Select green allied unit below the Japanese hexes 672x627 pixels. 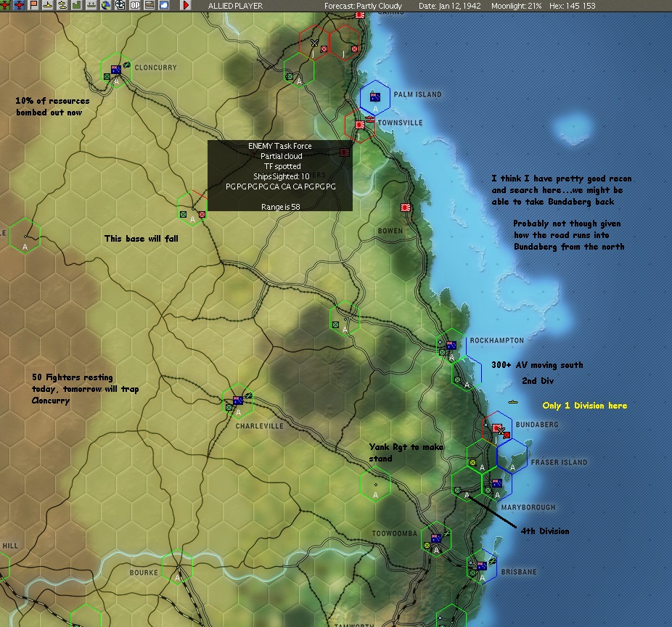(290, 77)
